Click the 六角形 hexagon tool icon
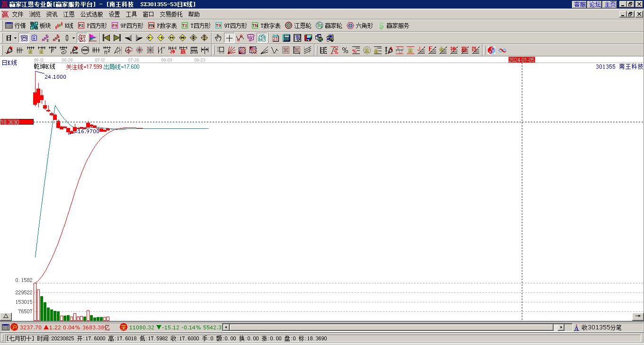Viewport: 644px width, 345px height. 360,26
